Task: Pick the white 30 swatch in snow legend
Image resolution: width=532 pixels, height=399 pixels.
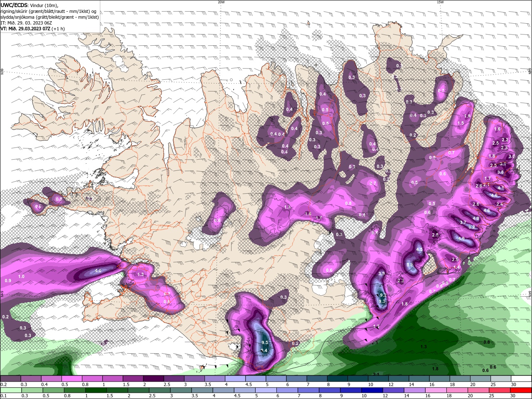Action: (522, 379)
